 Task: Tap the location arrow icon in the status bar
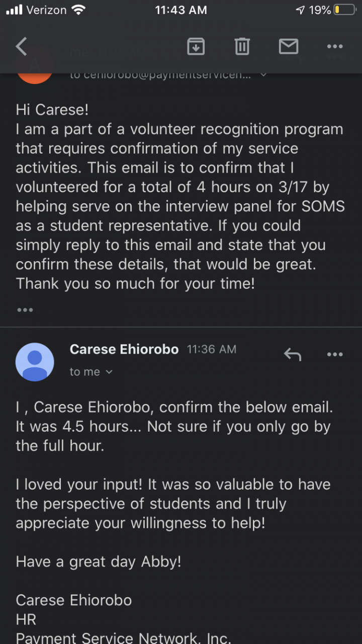[x=300, y=10]
